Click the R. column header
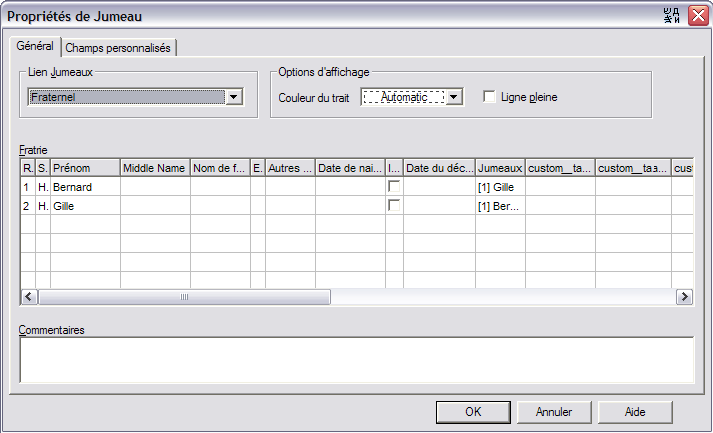The width and height of the screenshot is (713, 433). [28, 168]
